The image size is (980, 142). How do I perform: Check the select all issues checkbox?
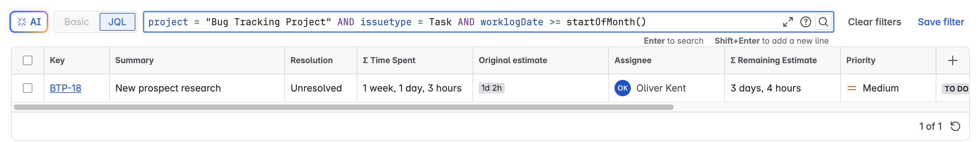click(x=28, y=60)
